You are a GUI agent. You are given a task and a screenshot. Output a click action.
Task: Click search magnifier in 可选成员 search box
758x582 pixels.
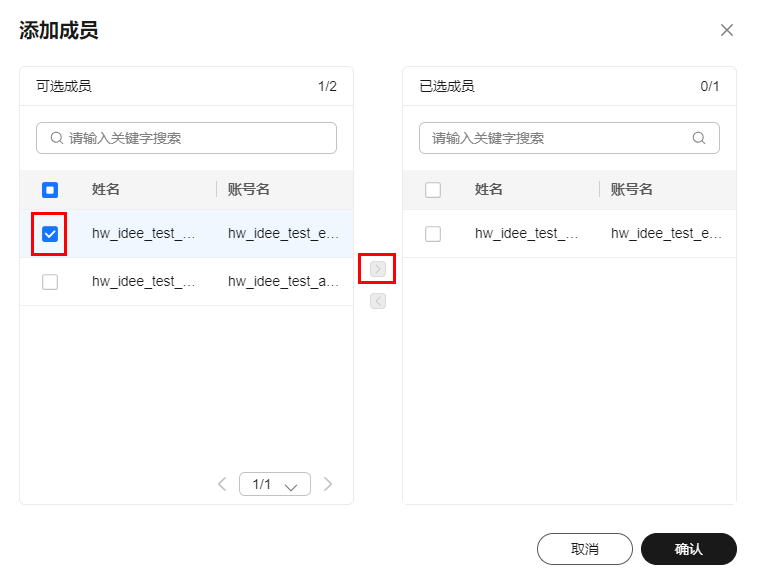point(57,138)
